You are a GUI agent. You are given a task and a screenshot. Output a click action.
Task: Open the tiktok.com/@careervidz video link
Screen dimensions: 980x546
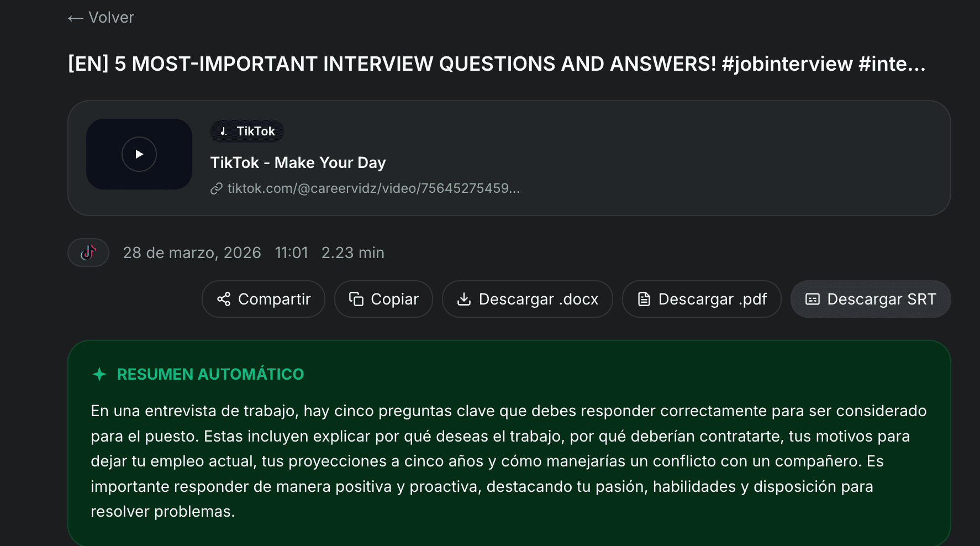pos(373,188)
